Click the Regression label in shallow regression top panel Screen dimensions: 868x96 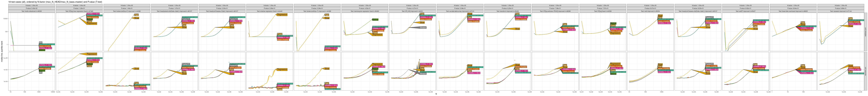pyautogui.click(x=282, y=15)
